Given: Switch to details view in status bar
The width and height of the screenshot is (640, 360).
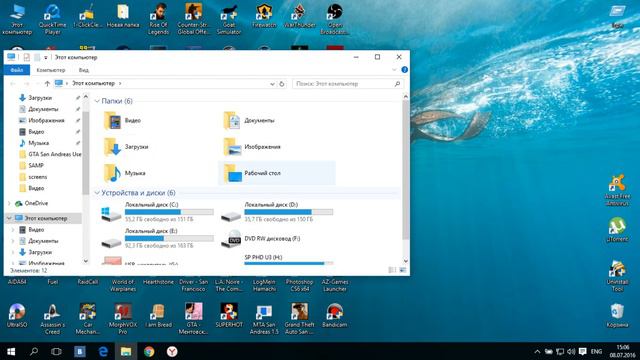Looking at the screenshot, I should pos(392,270).
